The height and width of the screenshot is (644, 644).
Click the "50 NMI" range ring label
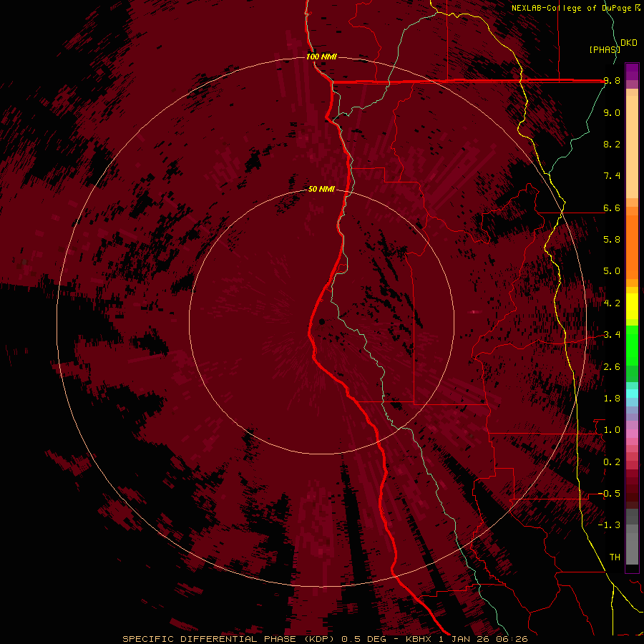click(321, 189)
